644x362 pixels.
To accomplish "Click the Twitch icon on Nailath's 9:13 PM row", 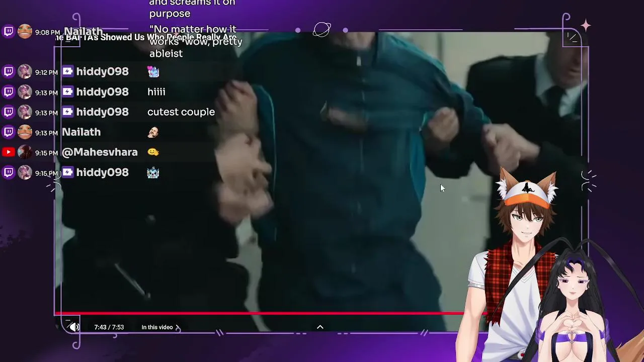I will tap(9, 132).
